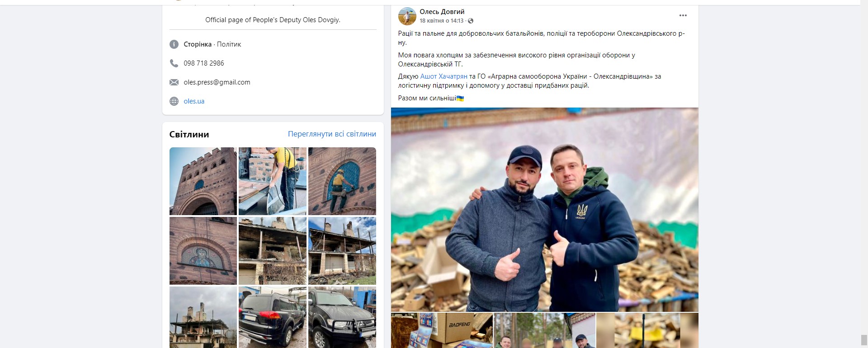The image size is (868, 348).
Task: Click the Олесь Довгий post author name
Action: (x=442, y=12)
